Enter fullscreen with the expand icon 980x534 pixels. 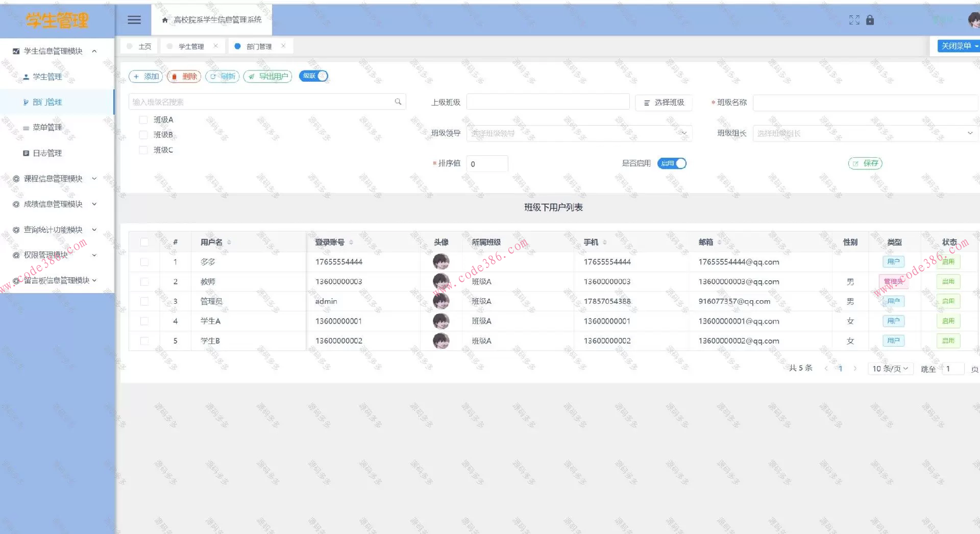[854, 20]
